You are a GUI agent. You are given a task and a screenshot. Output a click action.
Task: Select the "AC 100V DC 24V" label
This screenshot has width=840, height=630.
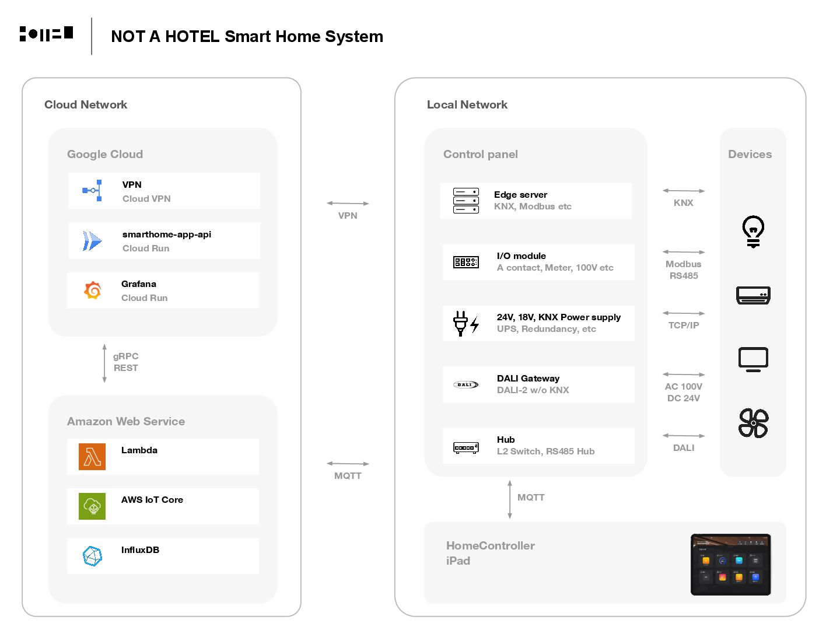point(684,393)
